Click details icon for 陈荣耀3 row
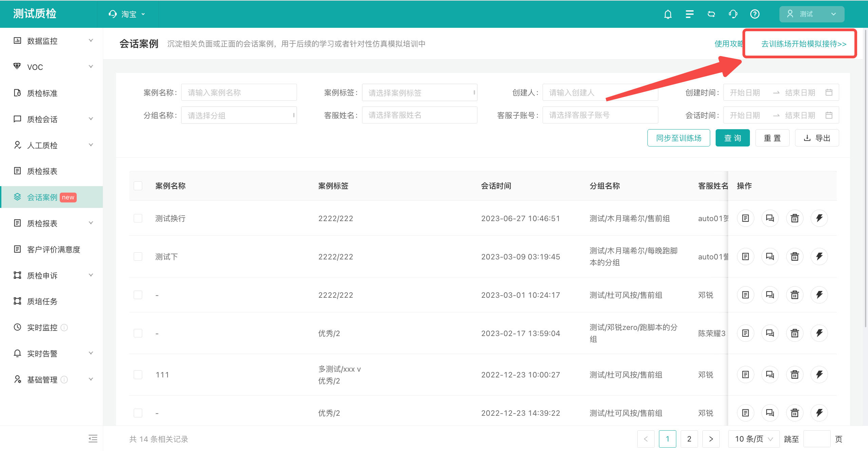The width and height of the screenshot is (868, 451). [746, 333]
